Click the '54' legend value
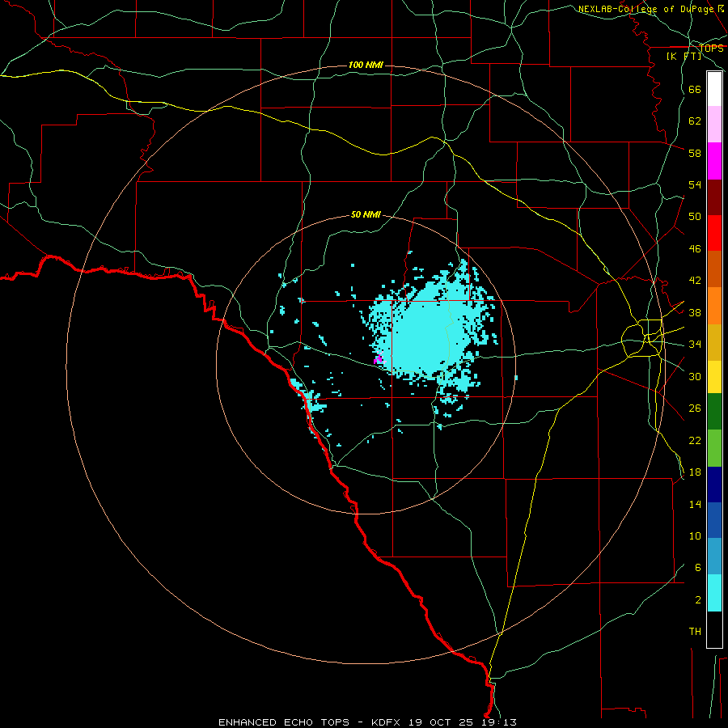 (695, 184)
